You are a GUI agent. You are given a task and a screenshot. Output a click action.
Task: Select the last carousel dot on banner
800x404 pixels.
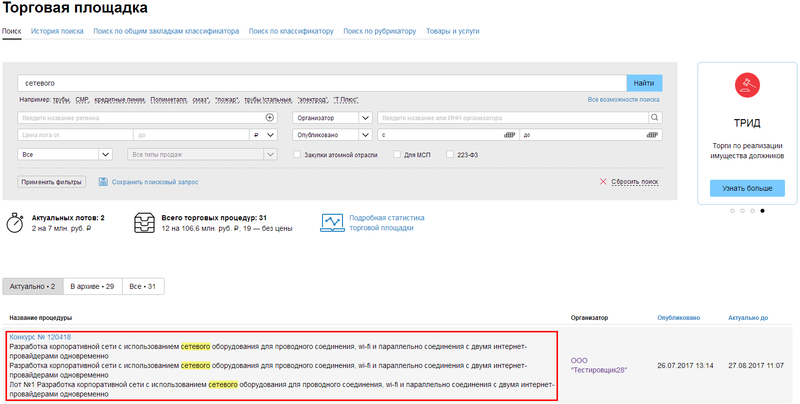762,211
